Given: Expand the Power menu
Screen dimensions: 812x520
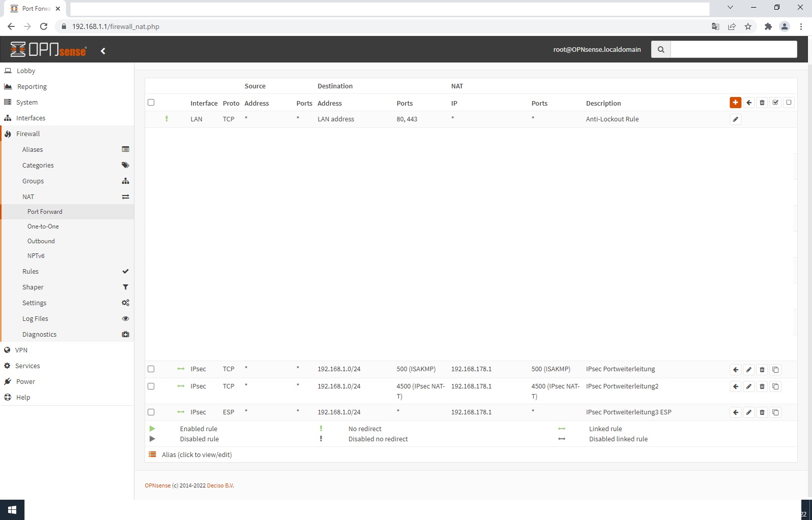Looking at the screenshot, I should point(67,382).
